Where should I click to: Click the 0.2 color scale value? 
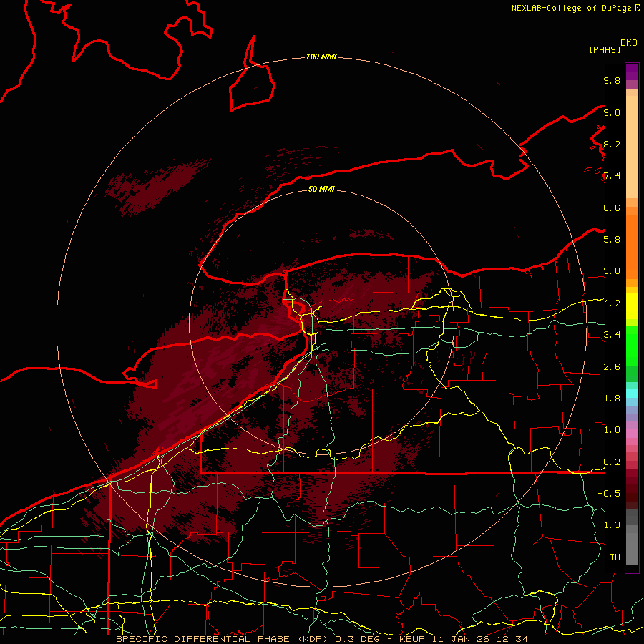(x=612, y=462)
